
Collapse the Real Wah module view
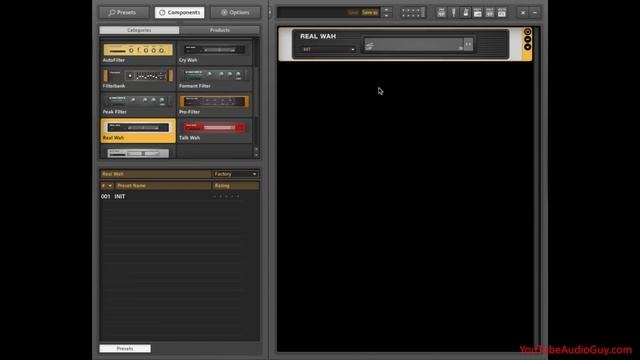pyautogui.click(x=527, y=40)
